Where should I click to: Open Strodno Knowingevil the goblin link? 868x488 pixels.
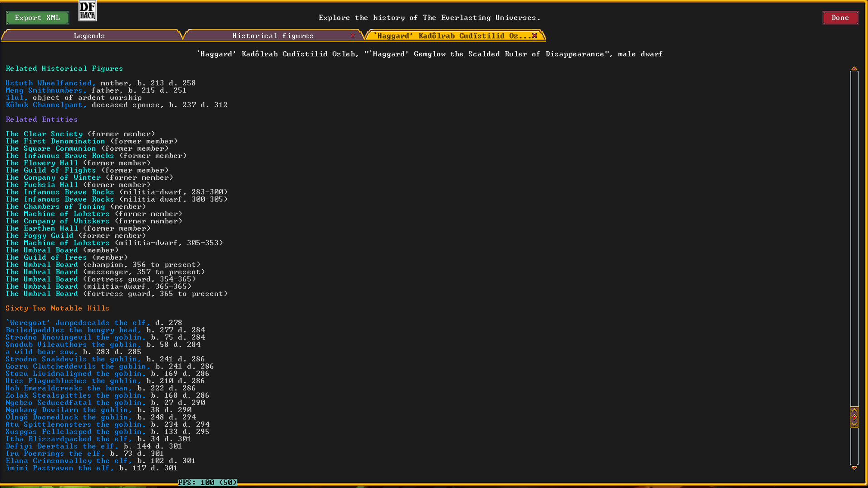click(x=76, y=337)
